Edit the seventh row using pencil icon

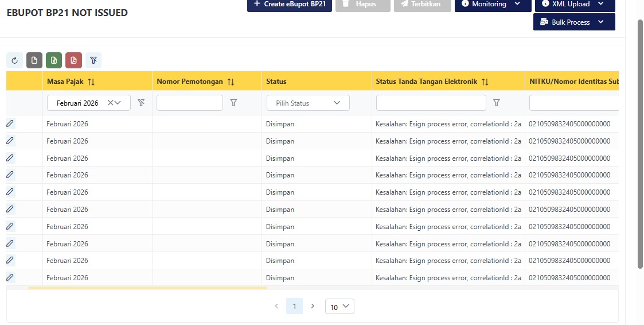point(10,226)
